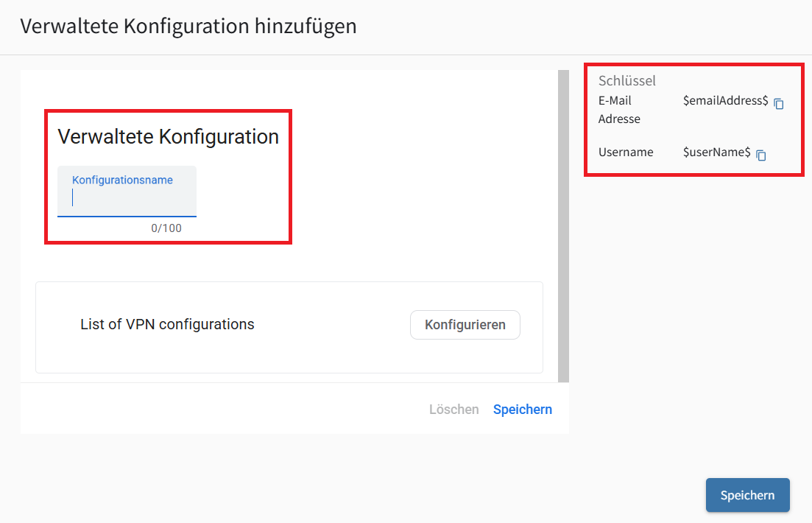Click the solid blue Speichern button
Screen dimensions: 812x523
748,495
